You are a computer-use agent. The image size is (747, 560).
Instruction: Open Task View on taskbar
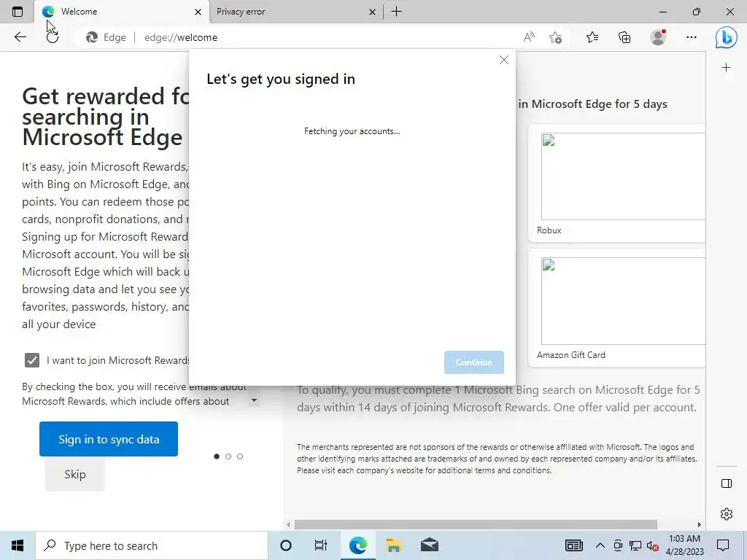point(321,545)
